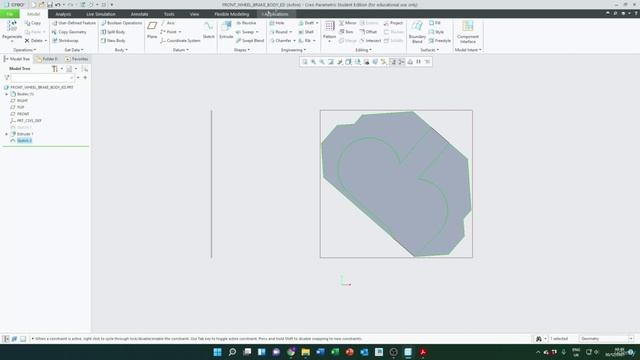
Task: Click Copy Geometry
Action: point(69,32)
